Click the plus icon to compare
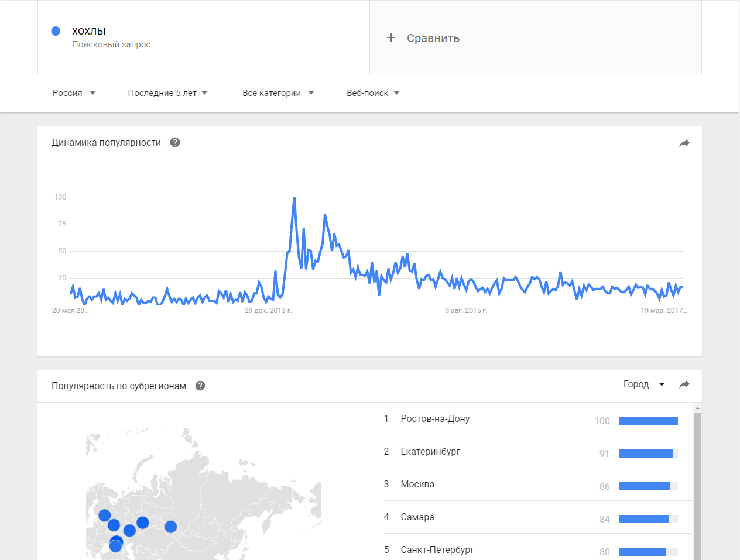 [x=391, y=38]
